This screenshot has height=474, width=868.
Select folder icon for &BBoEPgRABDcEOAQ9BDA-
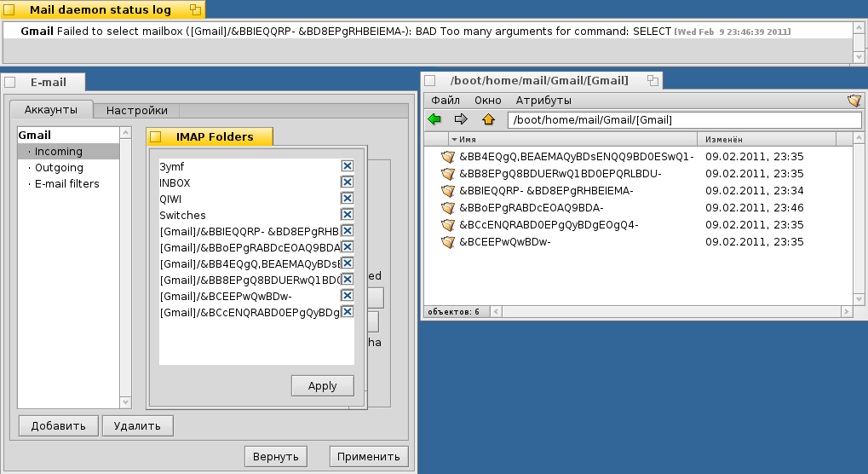coord(448,208)
